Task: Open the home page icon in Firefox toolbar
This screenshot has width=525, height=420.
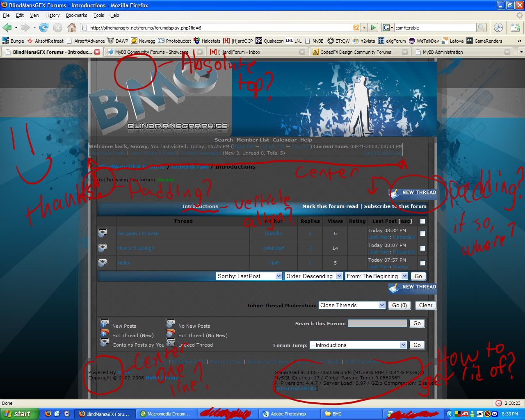Action: (x=72, y=28)
